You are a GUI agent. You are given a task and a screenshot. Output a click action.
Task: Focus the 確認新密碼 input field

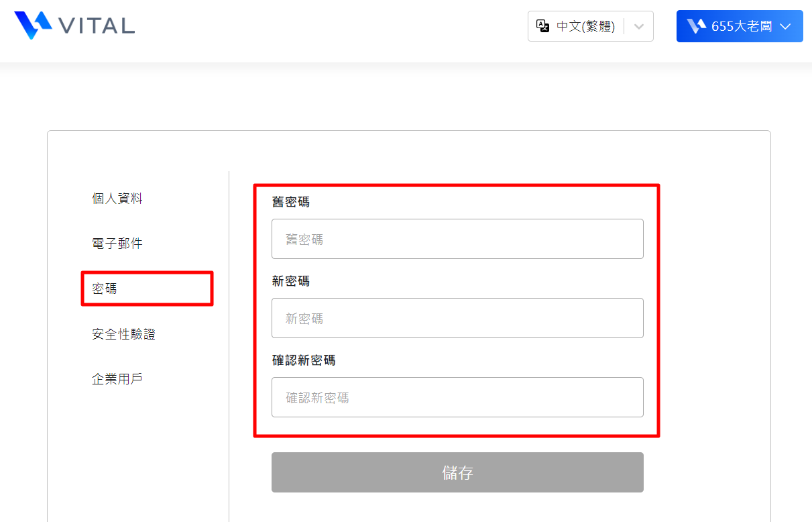click(457, 397)
